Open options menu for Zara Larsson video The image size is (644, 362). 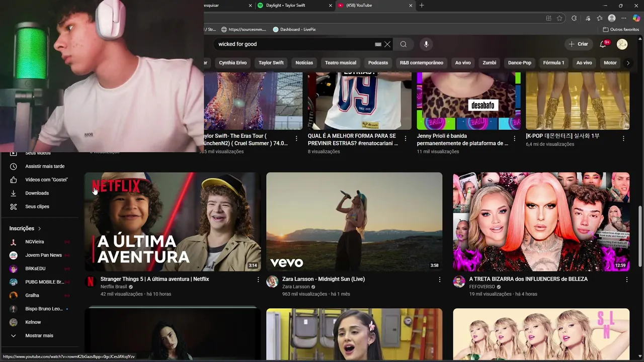pos(439,280)
